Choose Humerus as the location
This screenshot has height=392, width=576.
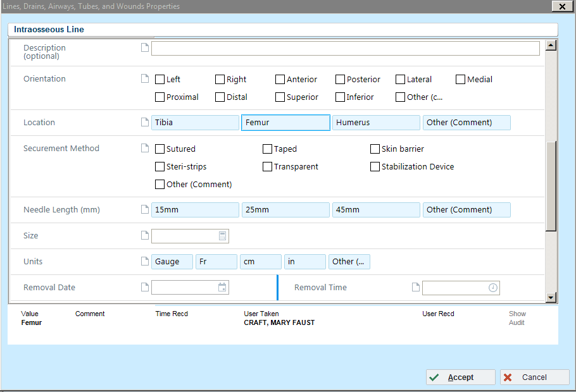click(x=376, y=123)
